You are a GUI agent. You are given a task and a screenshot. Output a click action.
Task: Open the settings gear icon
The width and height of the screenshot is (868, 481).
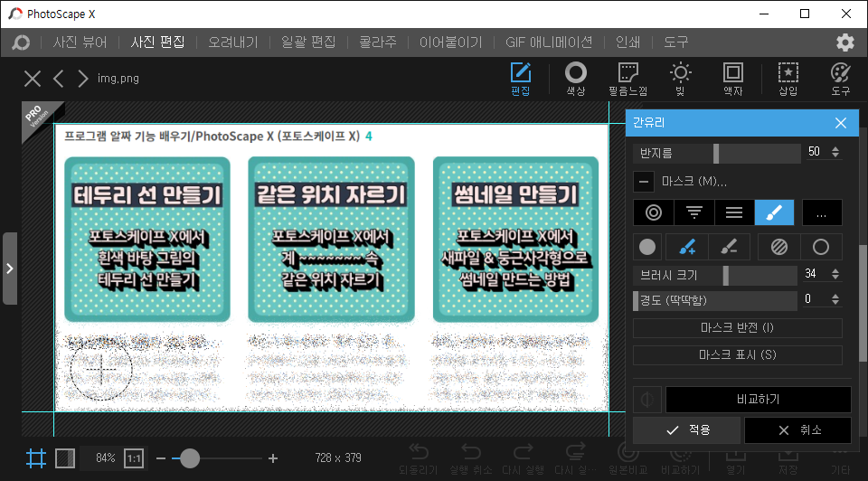coord(844,42)
